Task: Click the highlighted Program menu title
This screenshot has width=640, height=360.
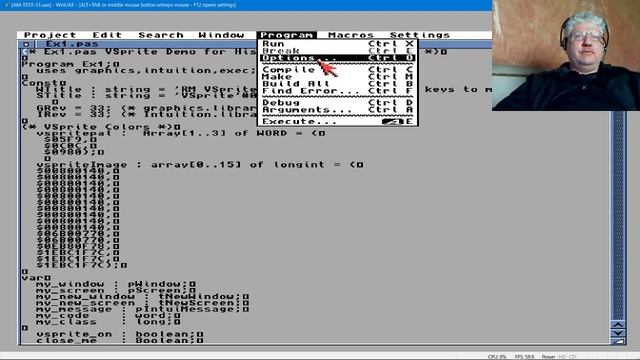Action: pyautogui.click(x=287, y=35)
